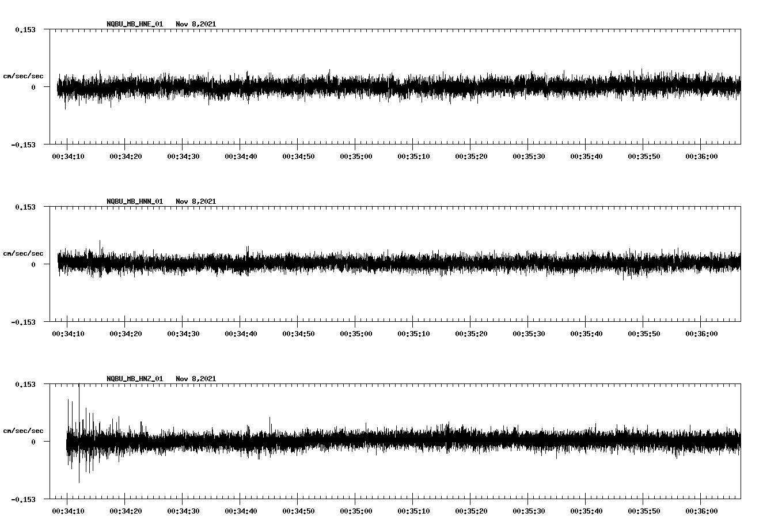Click 00:34:40 time label under HNN plot
The image size is (782, 532).
point(241,334)
